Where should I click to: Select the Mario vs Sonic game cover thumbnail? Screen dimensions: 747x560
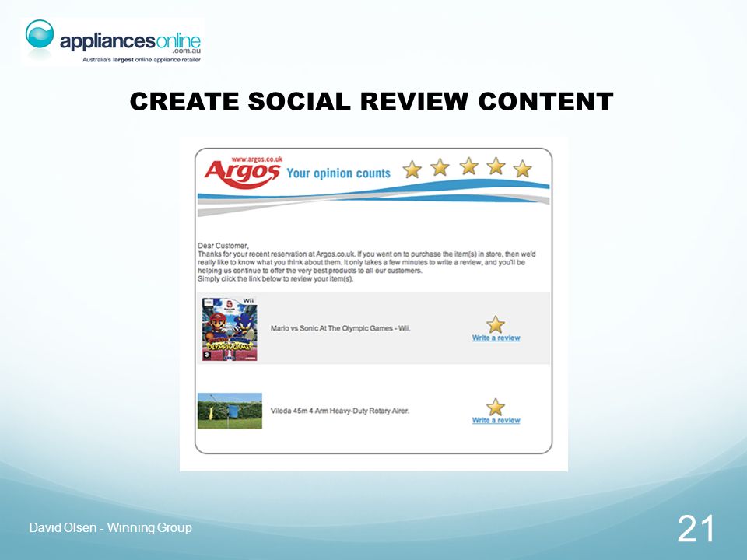[x=230, y=329]
